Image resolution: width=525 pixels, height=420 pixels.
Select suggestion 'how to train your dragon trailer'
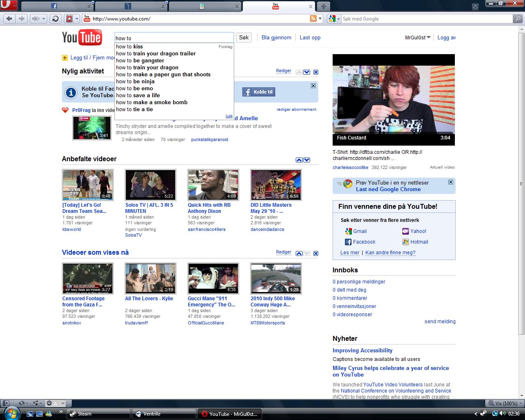[174, 54]
